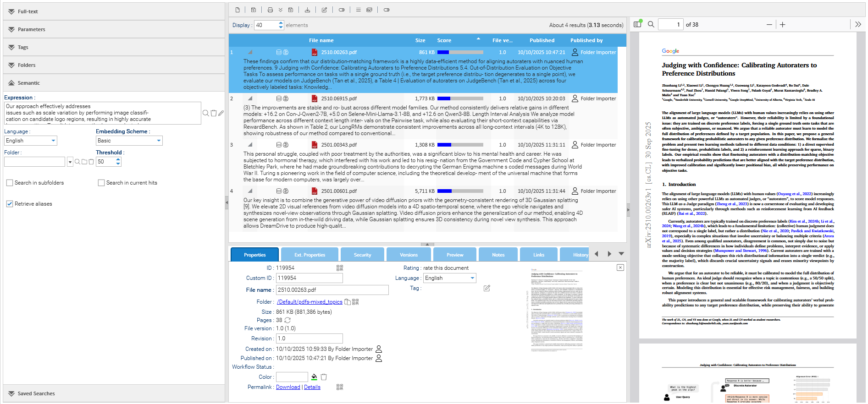
Task: Enable the Search in subfolders checkbox
Action: 10,183
